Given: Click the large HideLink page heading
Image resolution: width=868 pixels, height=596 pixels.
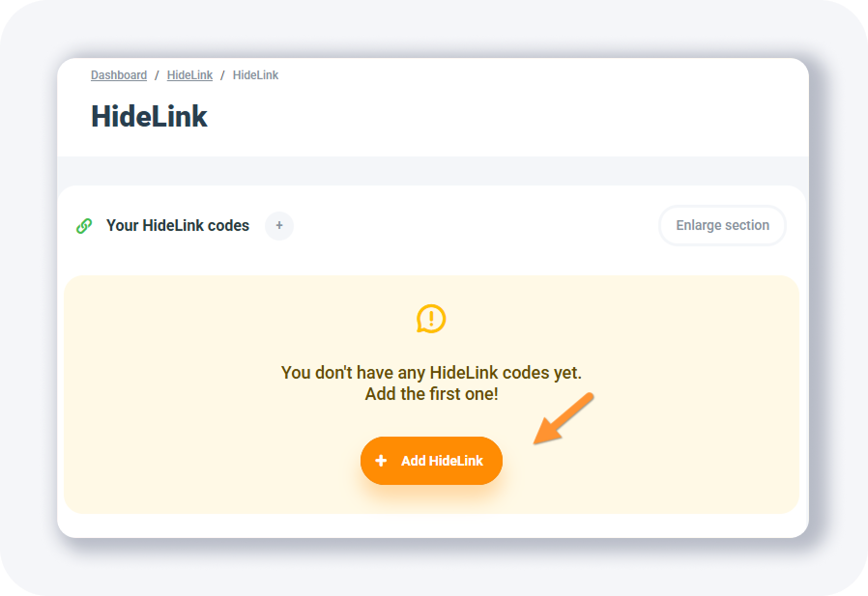Looking at the screenshot, I should tap(149, 117).
